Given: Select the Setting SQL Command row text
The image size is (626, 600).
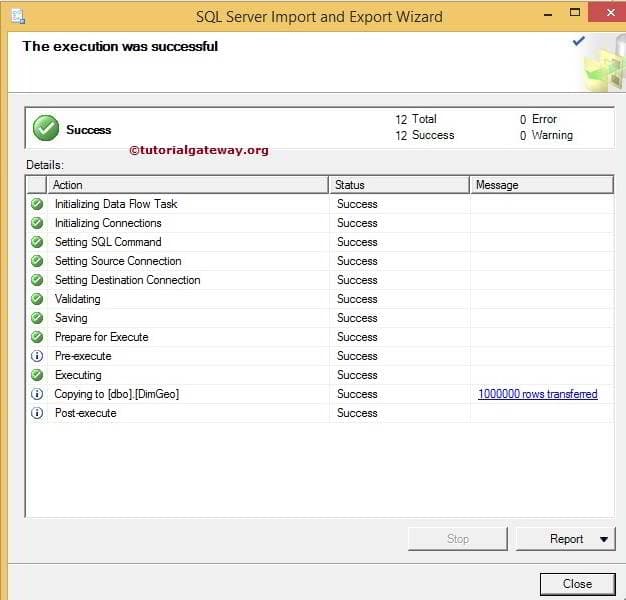Looking at the screenshot, I should (108, 242).
